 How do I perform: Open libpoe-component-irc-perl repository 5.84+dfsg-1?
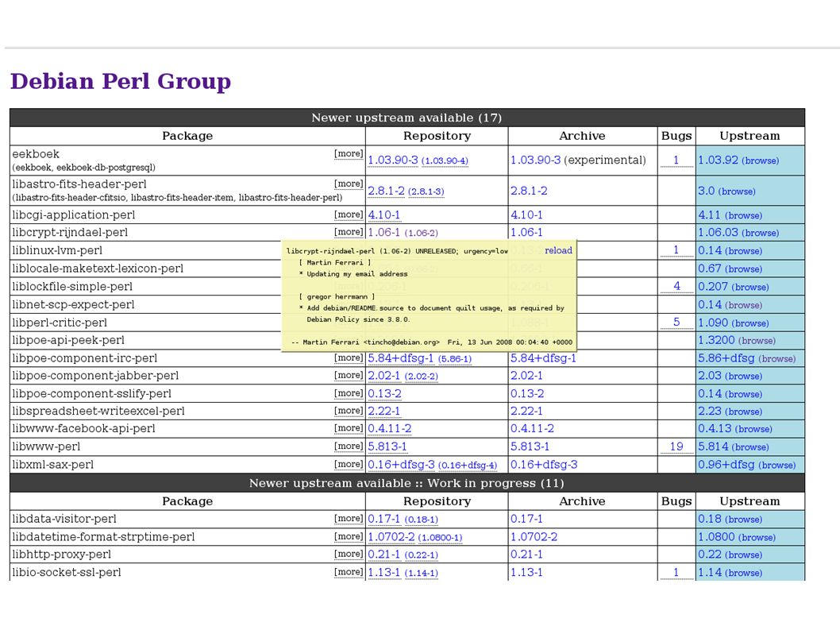[x=401, y=358]
